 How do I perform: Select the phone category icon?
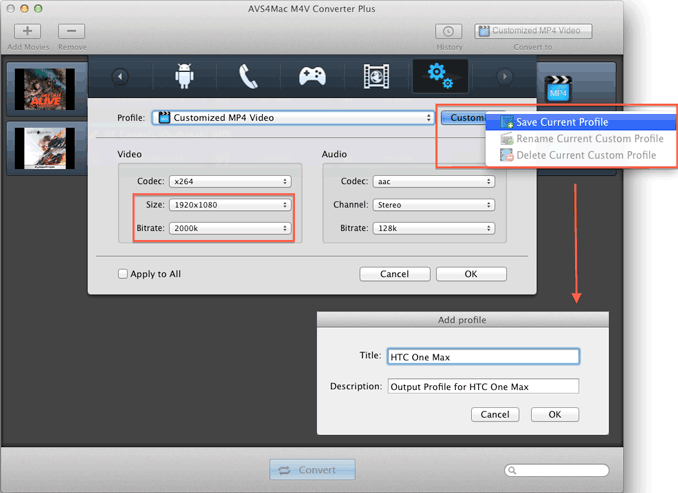(x=248, y=76)
